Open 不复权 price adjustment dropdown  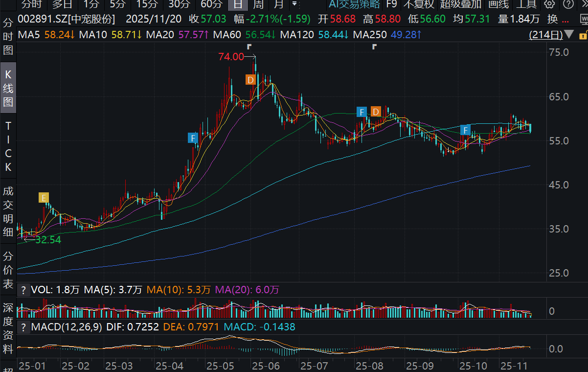418,5
